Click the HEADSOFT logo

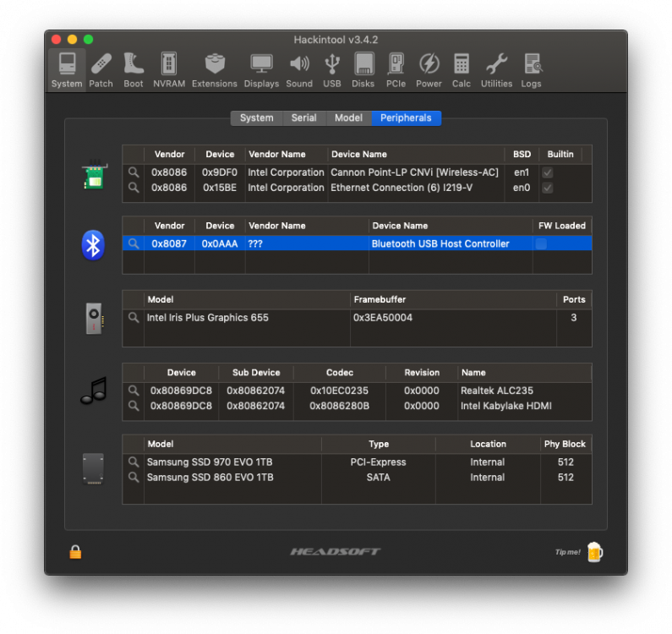coord(335,552)
